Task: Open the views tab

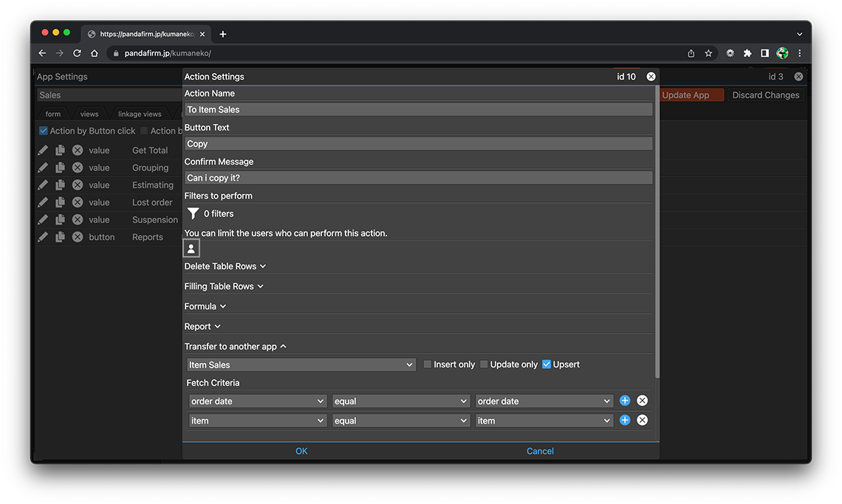Action: pos(89,114)
